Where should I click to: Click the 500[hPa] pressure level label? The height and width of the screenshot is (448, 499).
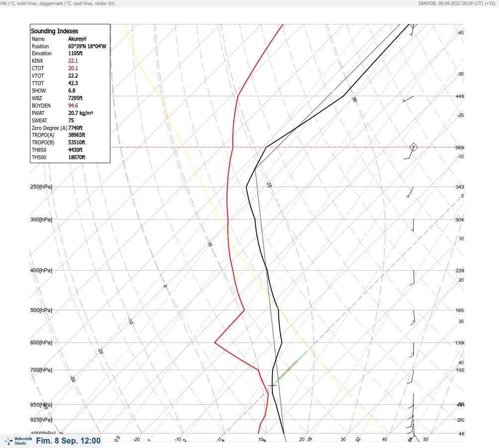41,310
